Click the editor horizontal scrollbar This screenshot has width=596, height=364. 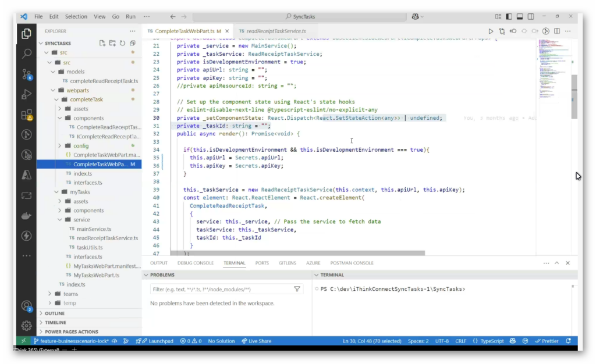click(297, 253)
